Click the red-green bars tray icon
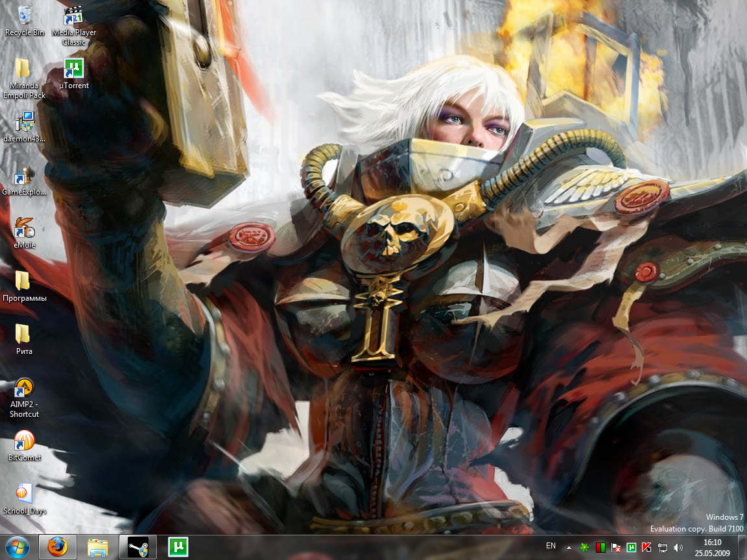The image size is (747, 560). (600, 548)
